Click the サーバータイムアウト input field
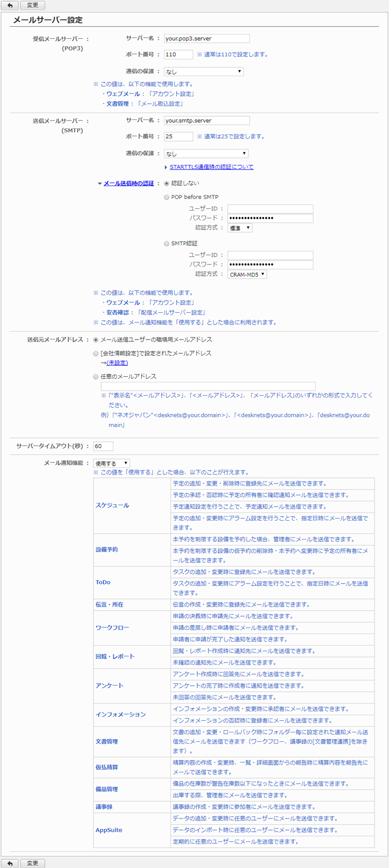The image size is (389, 868). click(x=103, y=446)
